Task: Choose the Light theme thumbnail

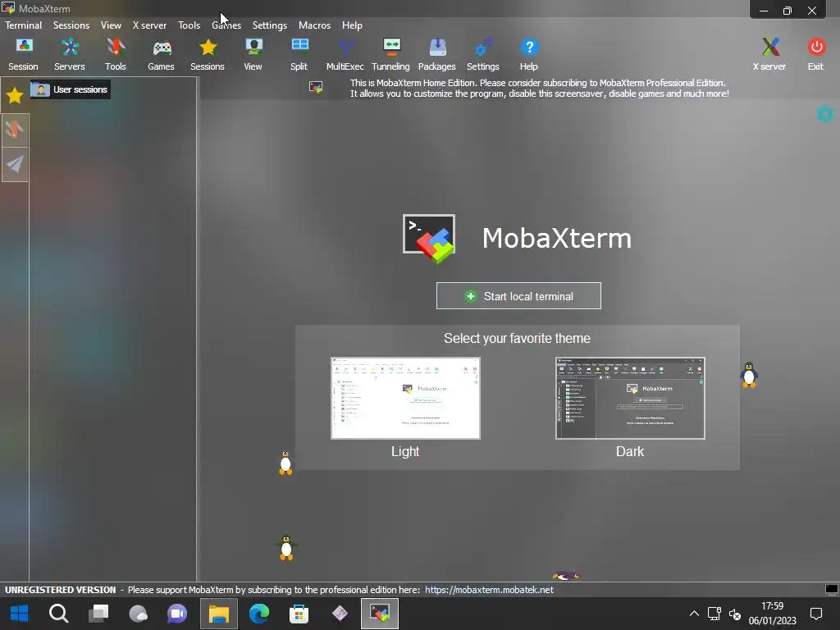Action: point(405,398)
